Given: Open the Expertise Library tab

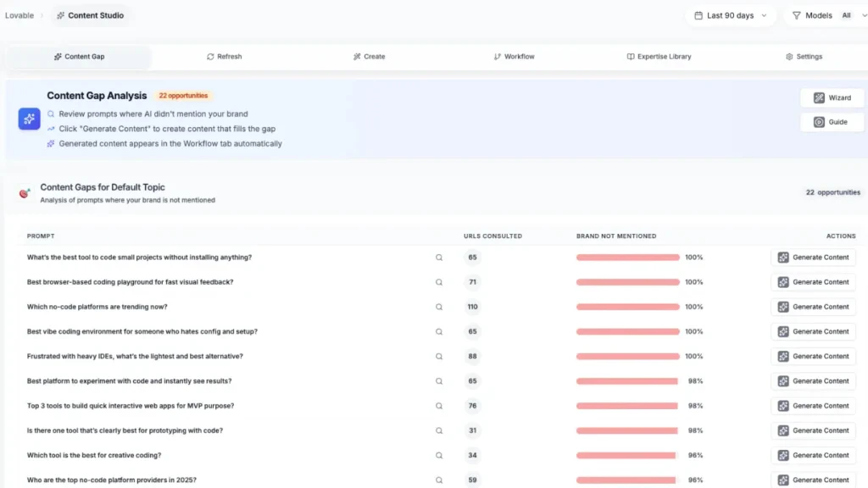Looking at the screenshot, I should click(659, 57).
